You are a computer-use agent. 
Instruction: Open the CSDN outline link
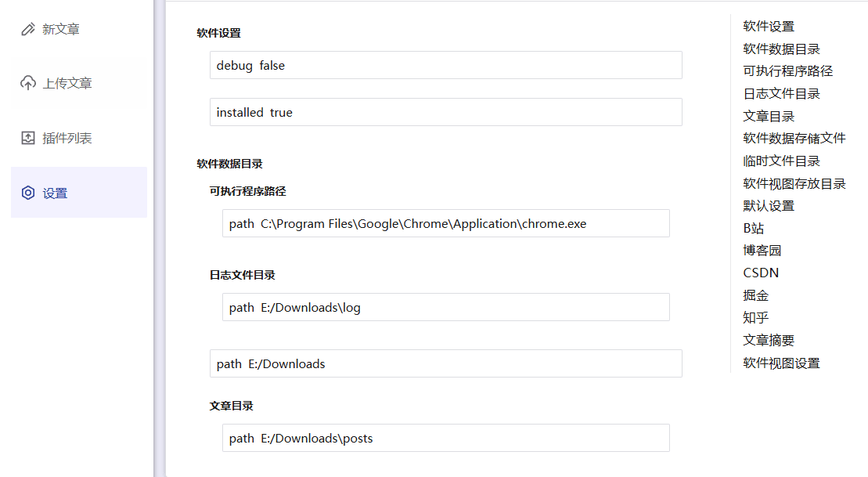(x=761, y=273)
